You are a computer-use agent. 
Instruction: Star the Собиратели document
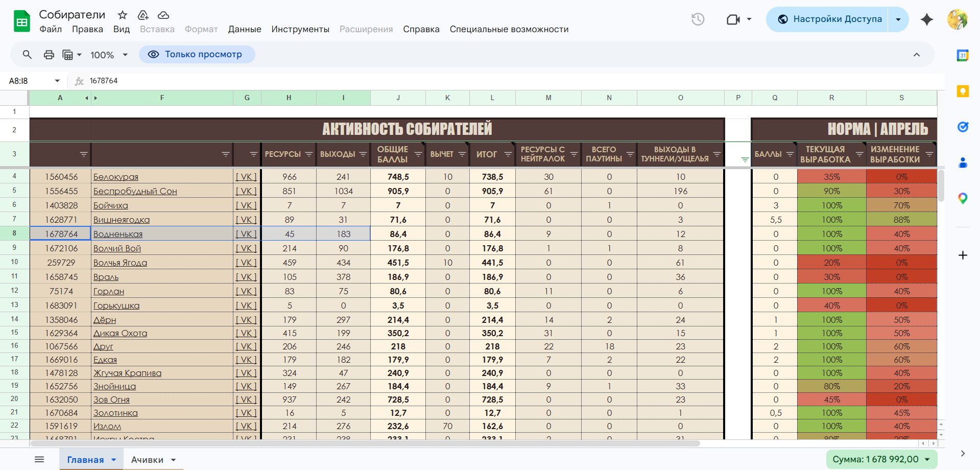point(123,15)
